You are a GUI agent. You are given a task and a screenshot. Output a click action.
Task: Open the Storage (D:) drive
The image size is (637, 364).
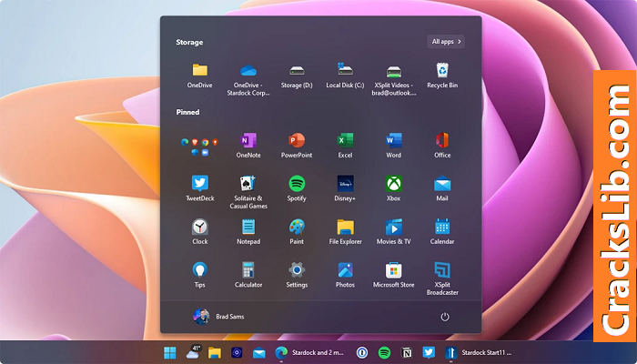297,76
